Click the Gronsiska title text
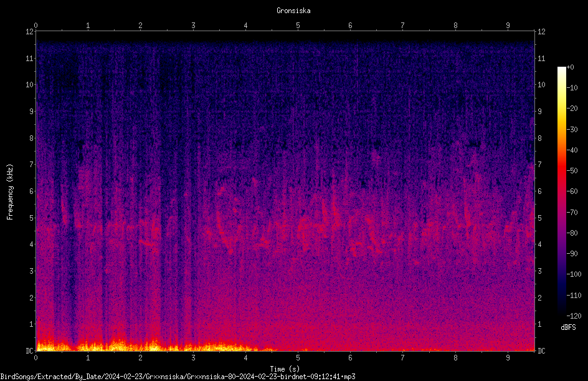Viewport: 588px width, 381px height. (x=293, y=11)
